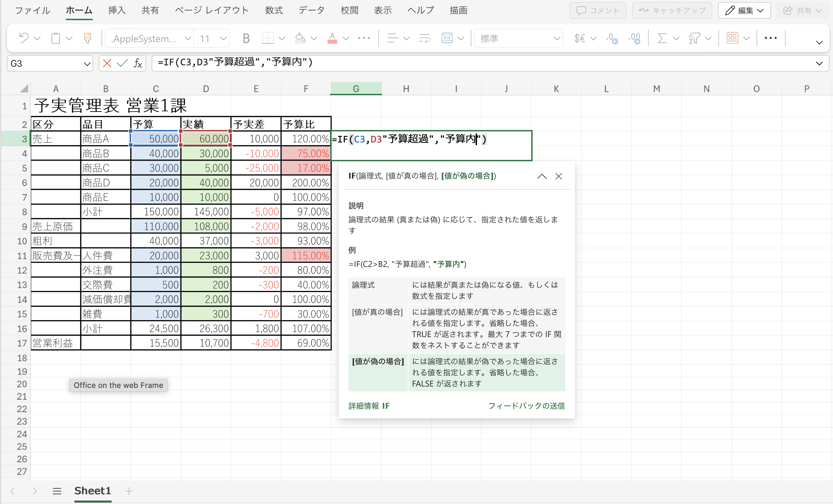Toggle Bold formatting
The image size is (833, 504).
(246, 38)
